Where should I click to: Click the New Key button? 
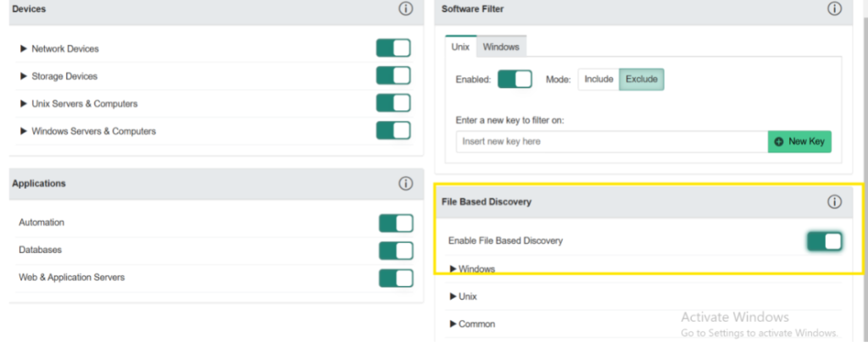click(799, 141)
